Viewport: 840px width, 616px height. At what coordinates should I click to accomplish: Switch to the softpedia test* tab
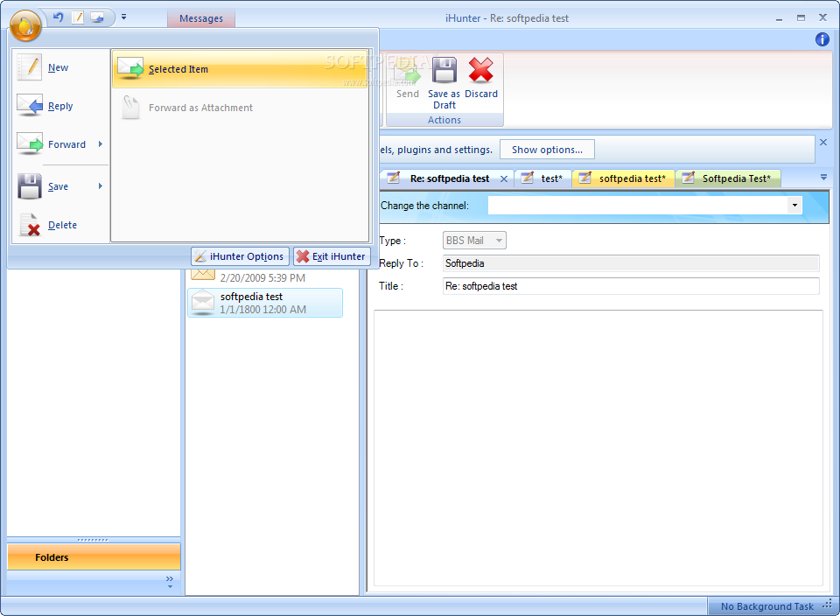pos(624,178)
